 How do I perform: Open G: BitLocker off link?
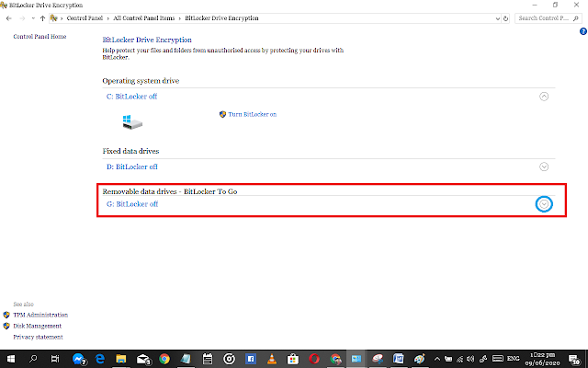(132, 204)
